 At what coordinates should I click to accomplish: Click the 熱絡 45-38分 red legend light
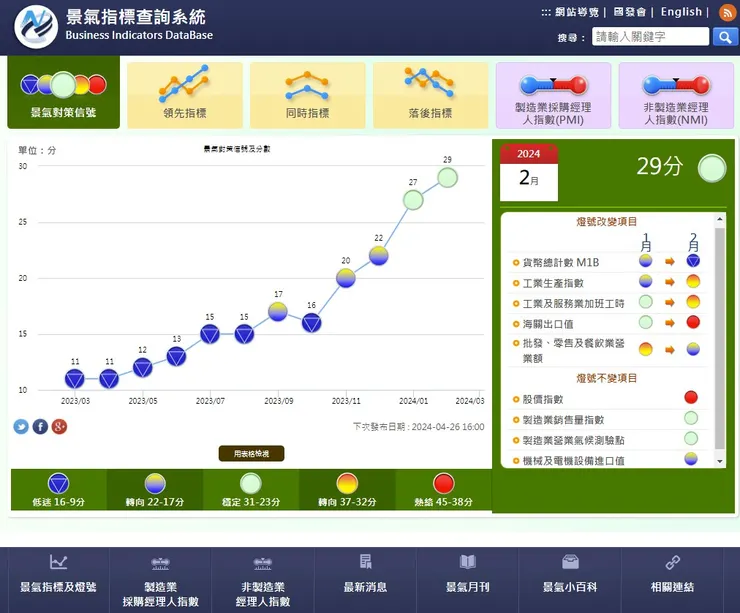444,484
